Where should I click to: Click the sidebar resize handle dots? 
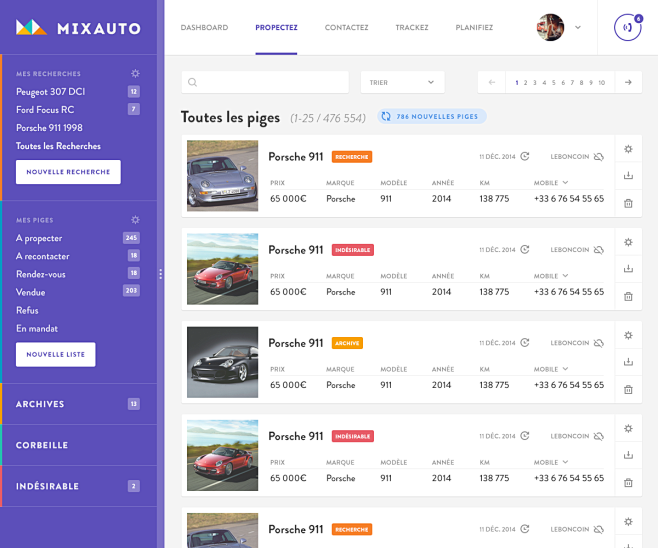161,274
